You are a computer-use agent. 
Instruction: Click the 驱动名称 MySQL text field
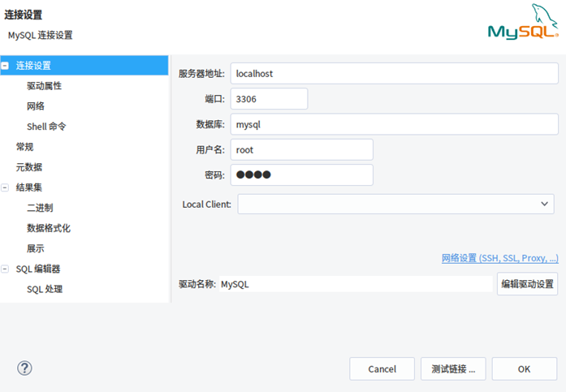356,284
